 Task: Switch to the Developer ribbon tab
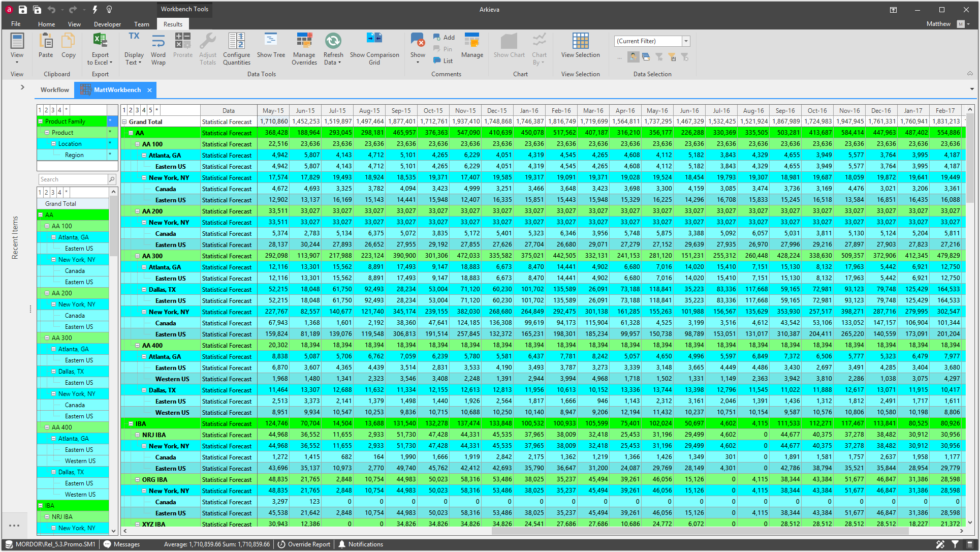click(x=107, y=24)
